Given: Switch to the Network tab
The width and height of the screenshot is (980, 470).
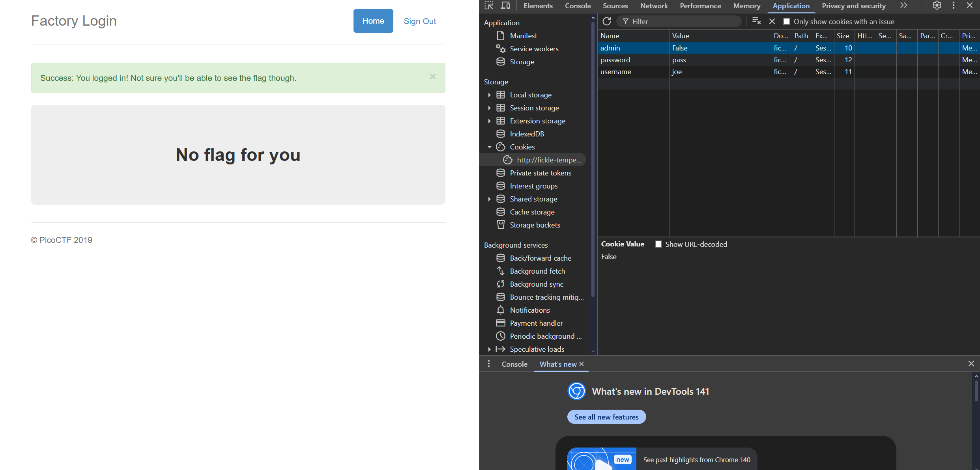Looking at the screenshot, I should coord(654,6).
